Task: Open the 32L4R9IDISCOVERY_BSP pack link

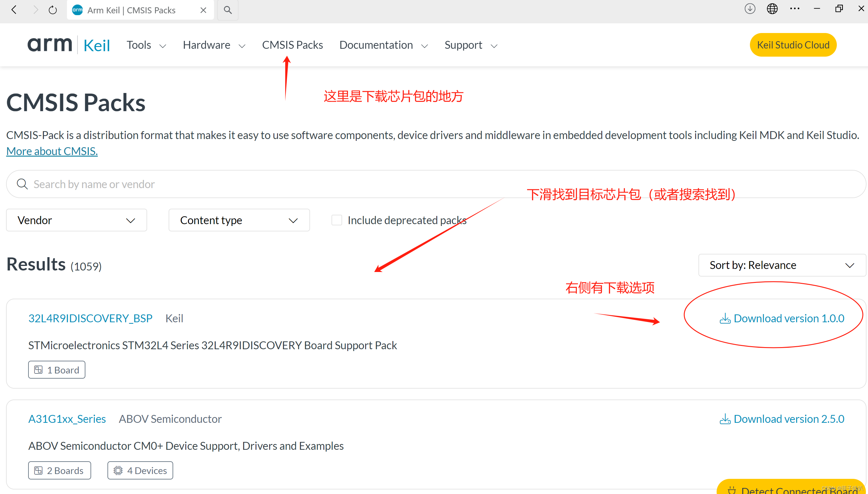Action: pyautogui.click(x=90, y=318)
